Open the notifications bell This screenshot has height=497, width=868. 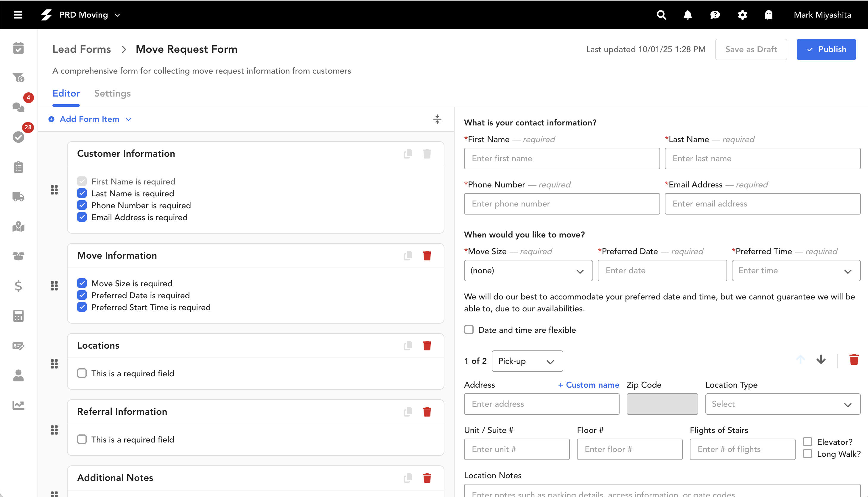687,15
